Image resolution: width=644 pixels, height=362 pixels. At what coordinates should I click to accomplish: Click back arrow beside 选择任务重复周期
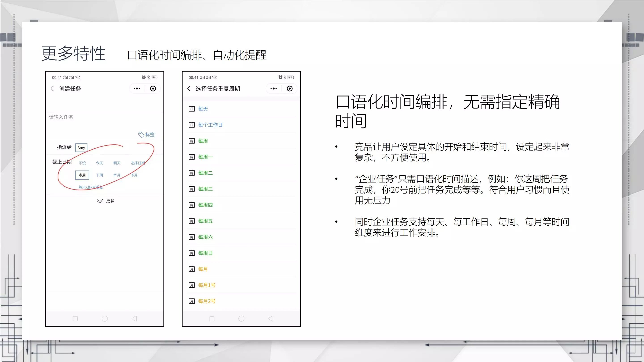(x=189, y=89)
